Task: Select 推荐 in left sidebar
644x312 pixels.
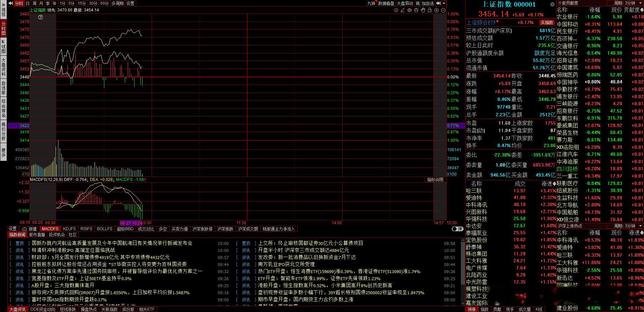Action: [x=3, y=12]
